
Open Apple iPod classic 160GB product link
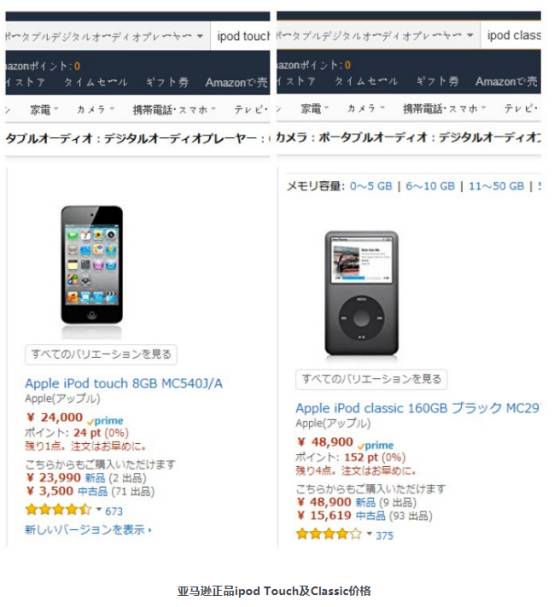point(417,408)
